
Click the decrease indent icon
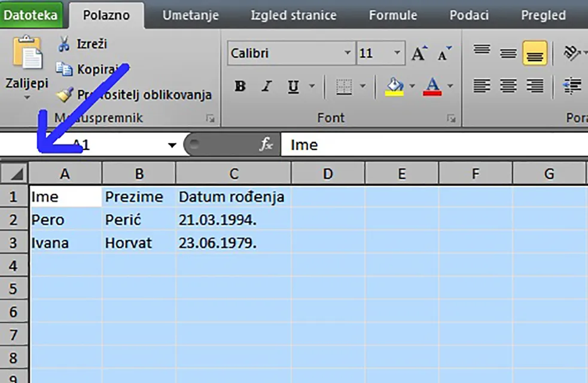pos(572,86)
